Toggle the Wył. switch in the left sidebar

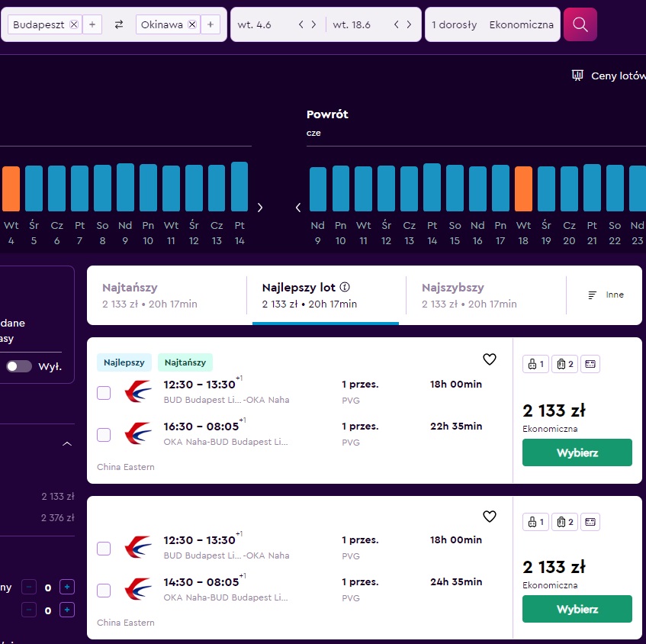coord(19,366)
